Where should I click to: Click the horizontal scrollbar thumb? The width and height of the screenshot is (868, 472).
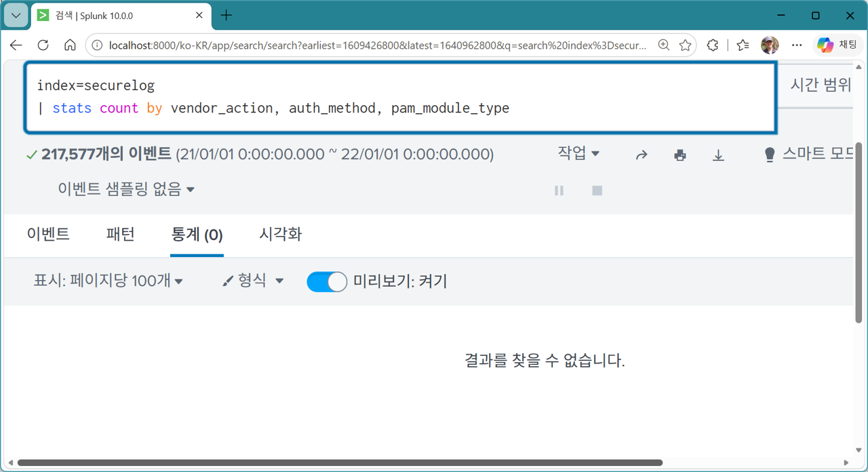(340, 463)
